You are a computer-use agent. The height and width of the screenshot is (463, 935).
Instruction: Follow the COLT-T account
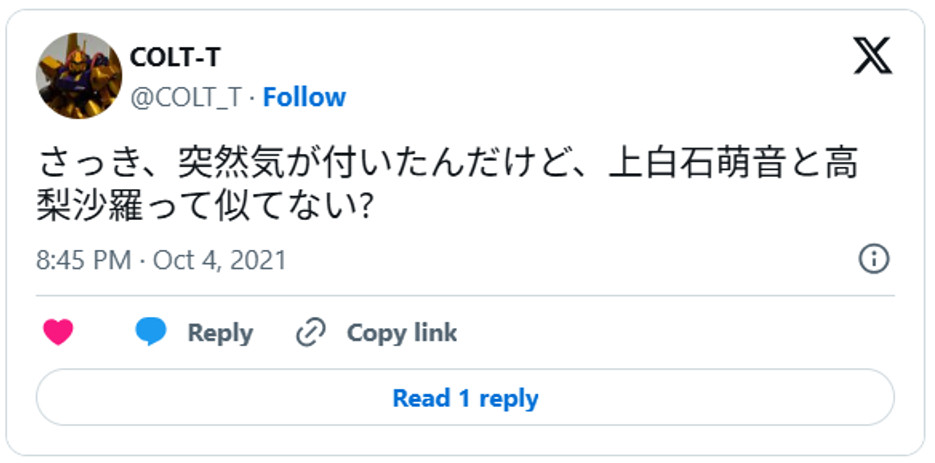pyautogui.click(x=304, y=97)
